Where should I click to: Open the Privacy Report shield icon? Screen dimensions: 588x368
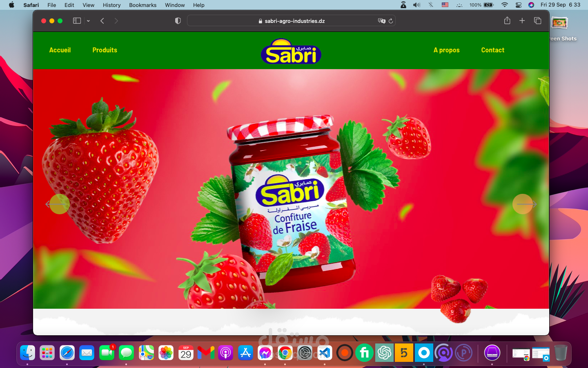click(178, 21)
